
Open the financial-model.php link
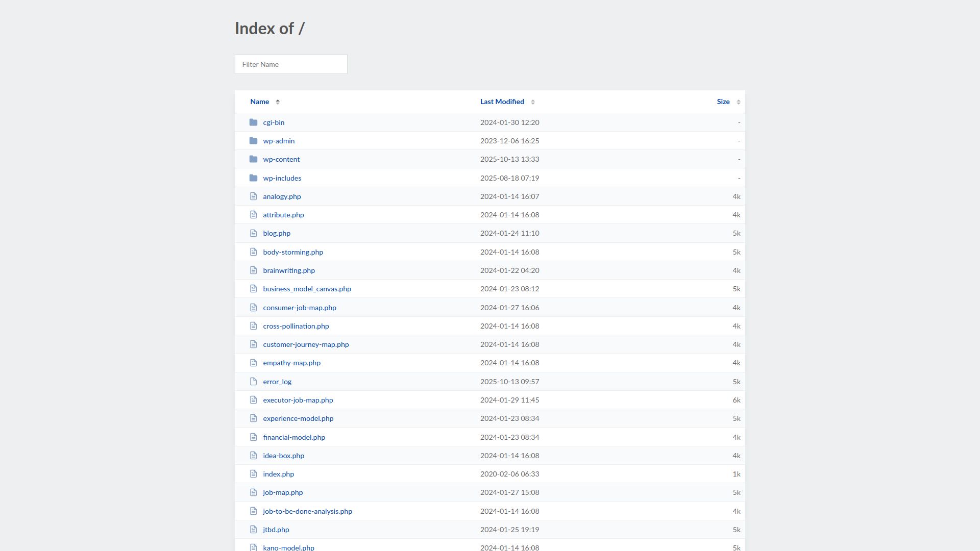click(x=294, y=437)
